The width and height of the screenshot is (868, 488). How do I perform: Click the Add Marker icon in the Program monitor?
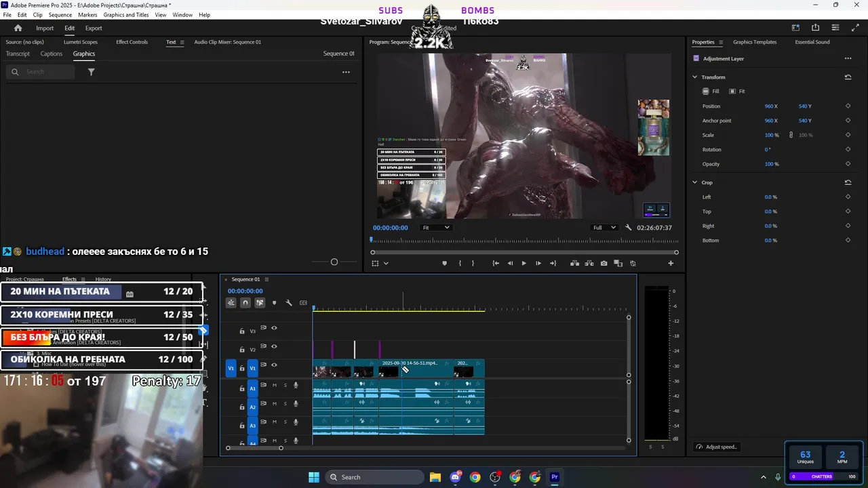point(445,263)
